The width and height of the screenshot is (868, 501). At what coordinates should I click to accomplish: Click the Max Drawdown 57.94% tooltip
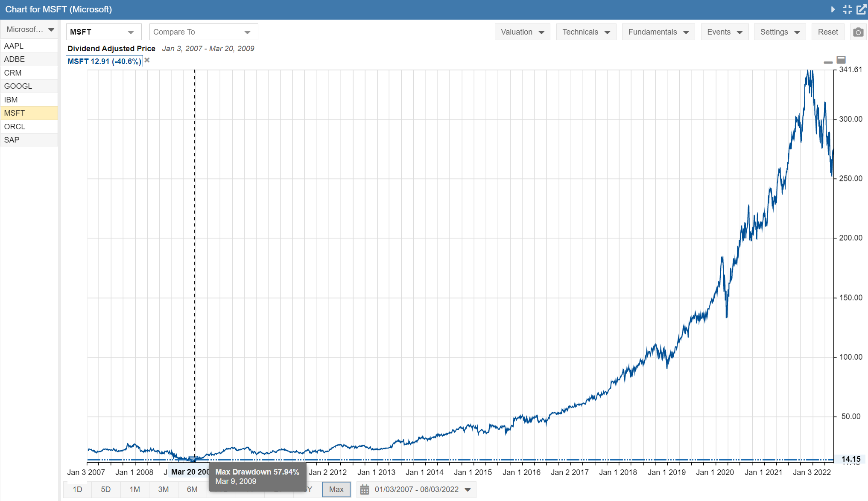[257, 477]
